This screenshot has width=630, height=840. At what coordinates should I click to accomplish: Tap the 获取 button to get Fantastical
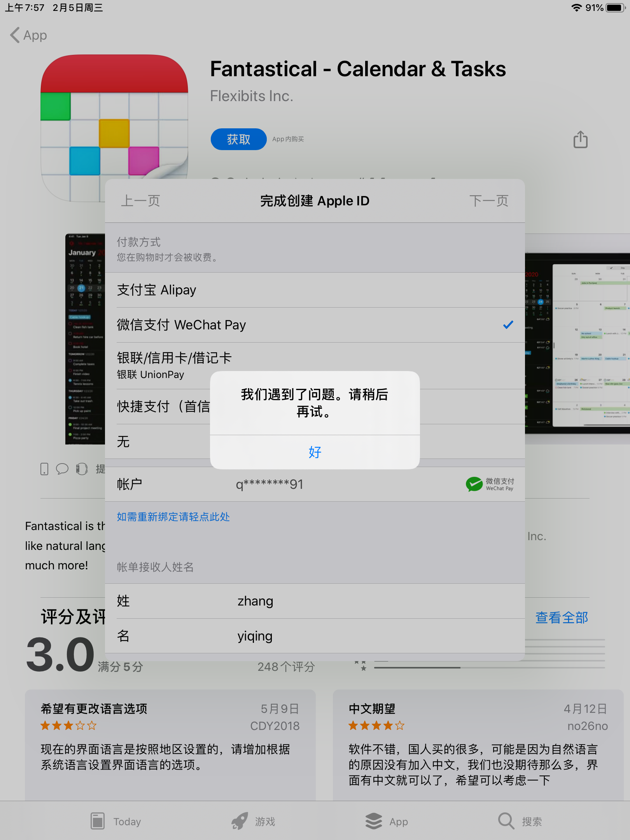click(x=238, y=139)
